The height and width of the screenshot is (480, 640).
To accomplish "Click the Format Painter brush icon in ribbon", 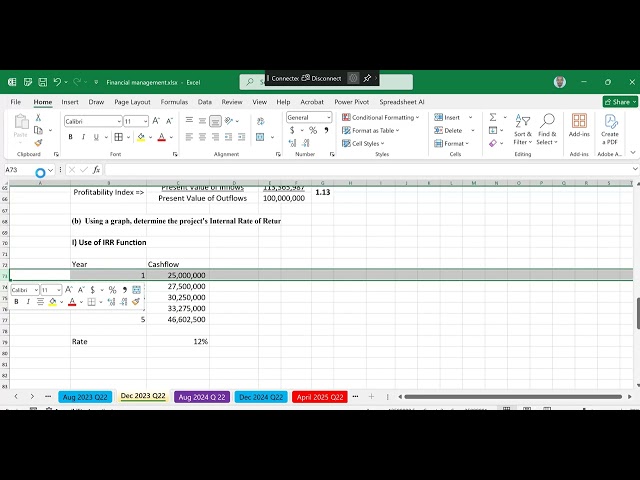I will click(x=38, y=143).
